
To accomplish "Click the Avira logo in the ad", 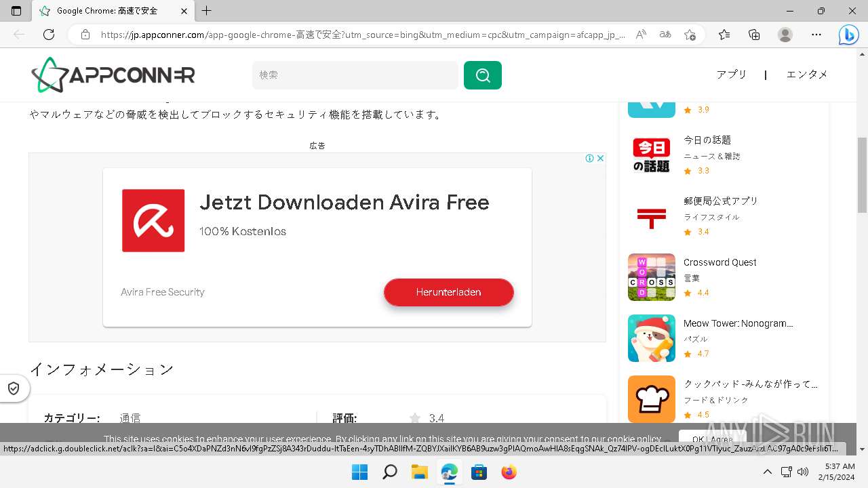I will (153, 220).
